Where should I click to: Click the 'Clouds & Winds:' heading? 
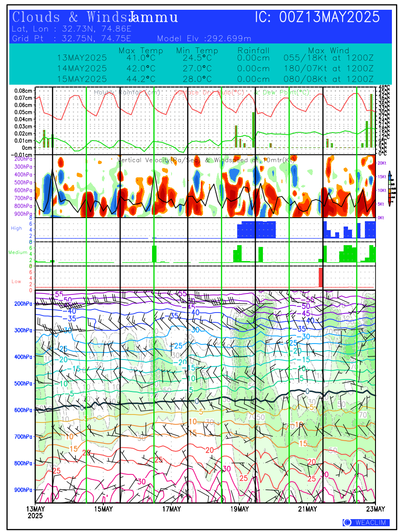tap(71, 18)
